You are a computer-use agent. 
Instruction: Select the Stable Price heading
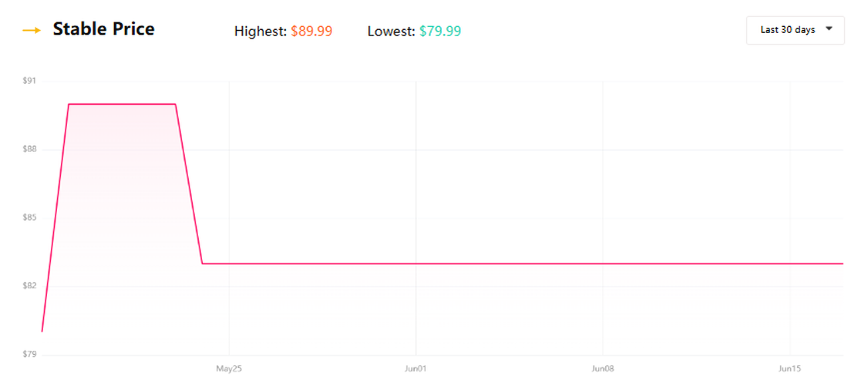pyautogui.click(x=103, y=29)
